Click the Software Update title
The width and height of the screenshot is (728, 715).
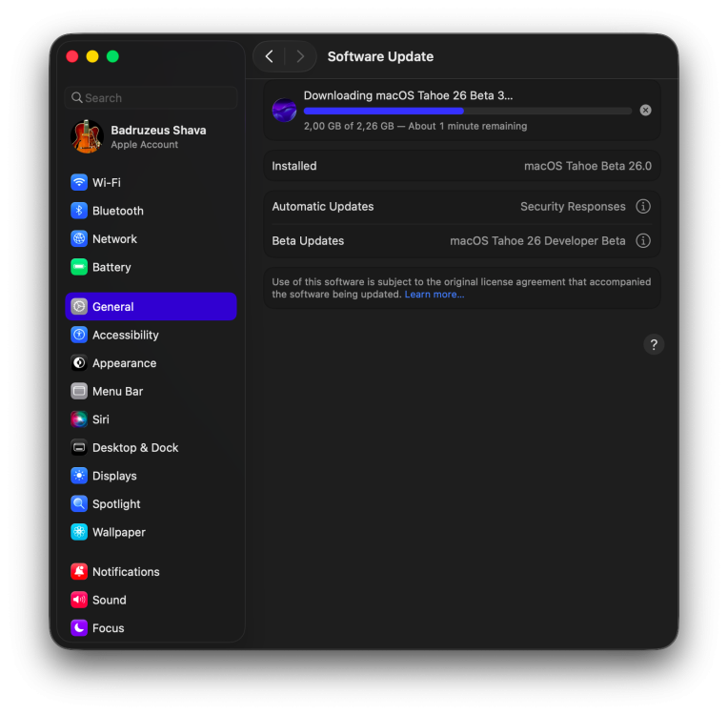[x=380, y=56]
